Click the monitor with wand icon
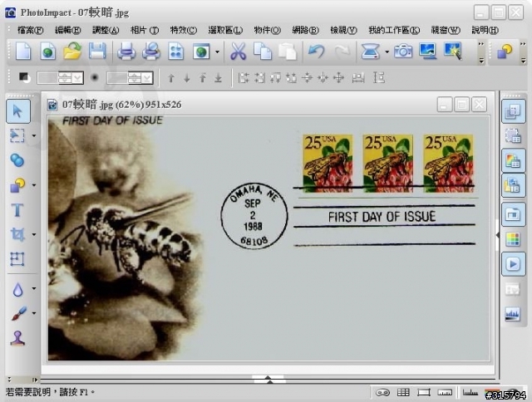This screenshot has width=532, height=402. (453, 51)
